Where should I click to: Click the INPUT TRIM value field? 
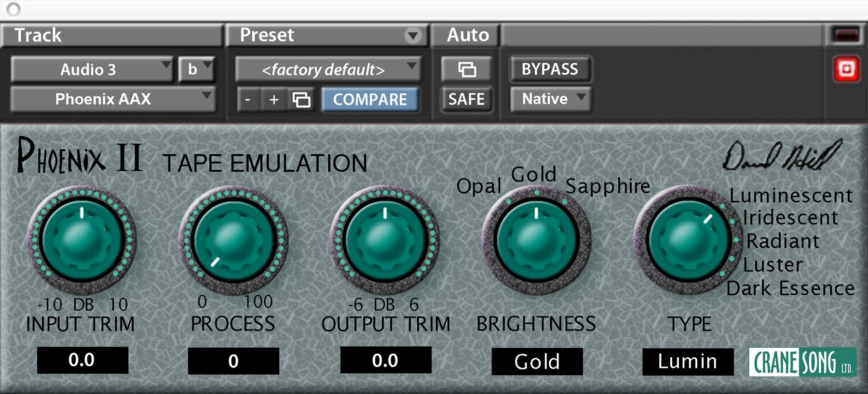(x=82, y=360)
